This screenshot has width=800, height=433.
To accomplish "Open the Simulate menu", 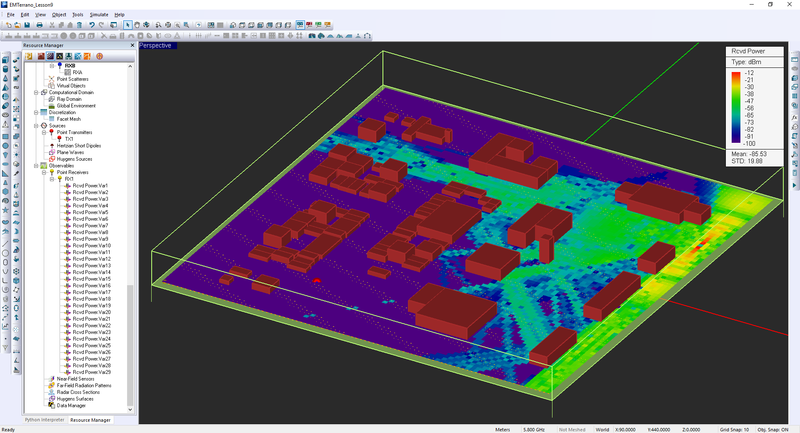I will click(99, 15).
